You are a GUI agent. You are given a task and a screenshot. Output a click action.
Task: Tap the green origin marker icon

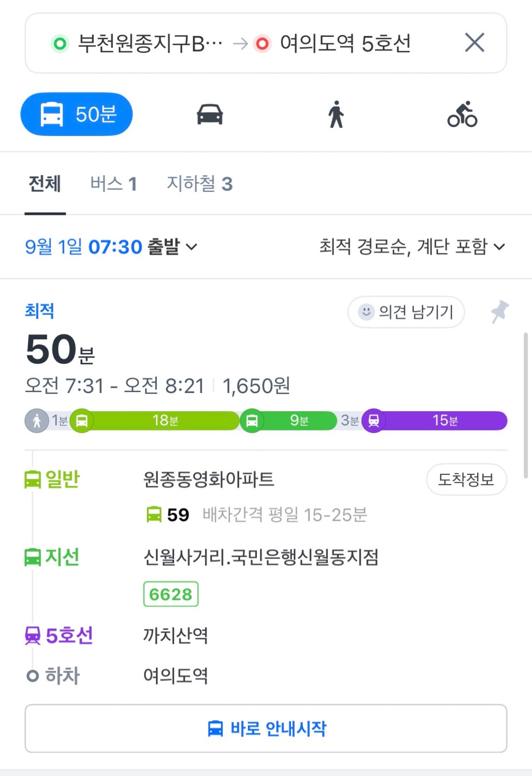pos(60,44)
